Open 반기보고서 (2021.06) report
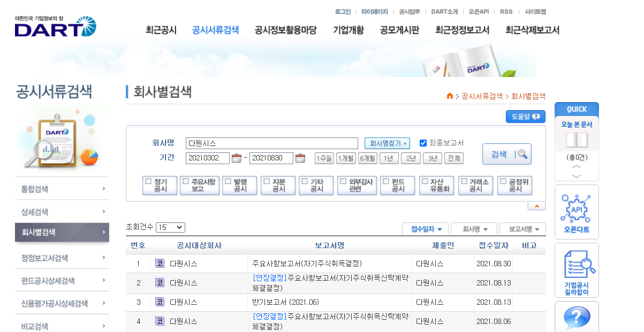Viewport: 644px width, 332px height. coord(285,302)
